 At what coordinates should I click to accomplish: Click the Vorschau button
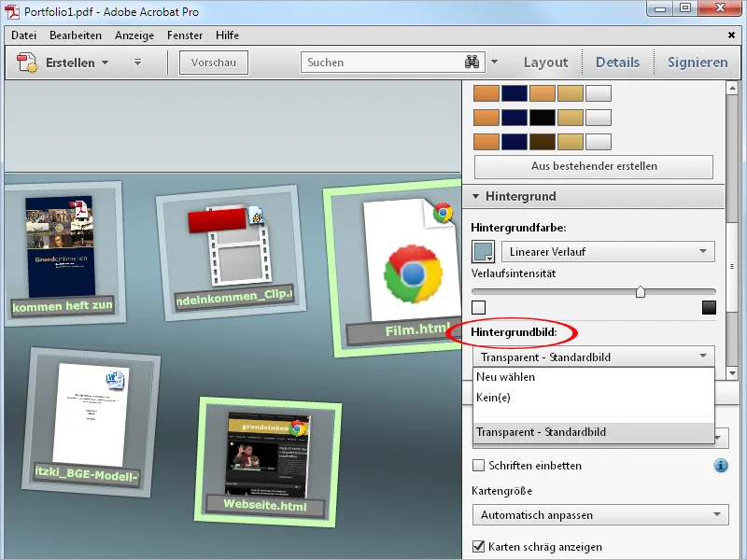[214, 63]
